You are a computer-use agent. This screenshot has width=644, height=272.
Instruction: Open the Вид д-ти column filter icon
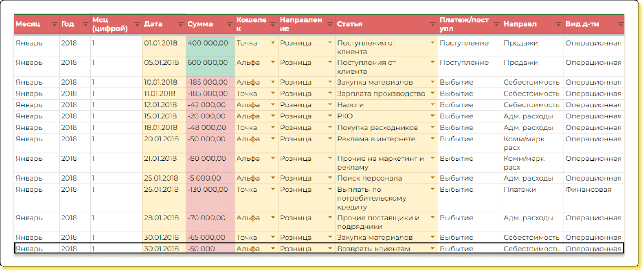621,24
